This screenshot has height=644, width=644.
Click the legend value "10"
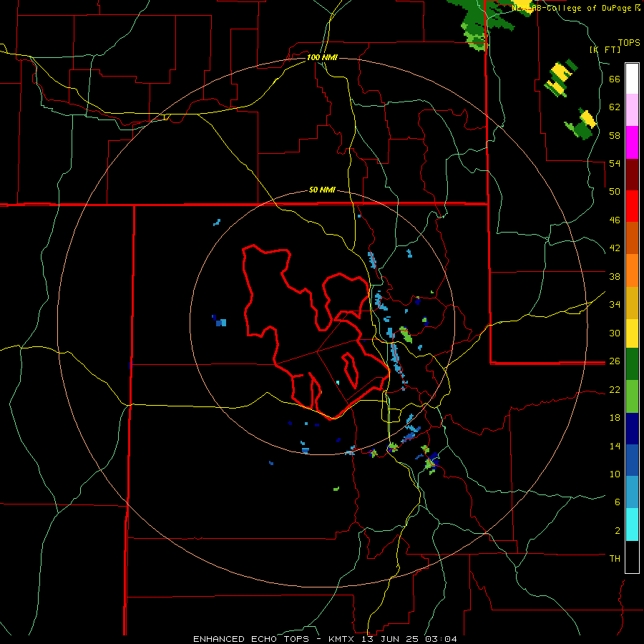pyautogui.click(x=615, y=474)
